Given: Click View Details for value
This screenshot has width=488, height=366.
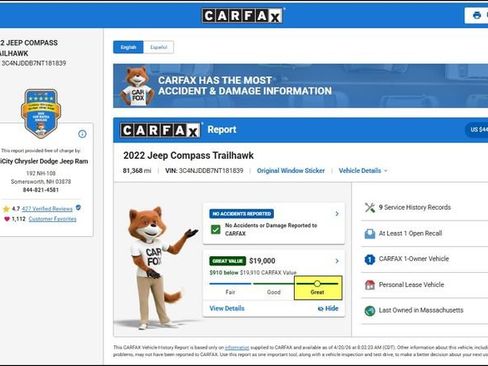Looking at the screenshot, I should click(227, 308).
